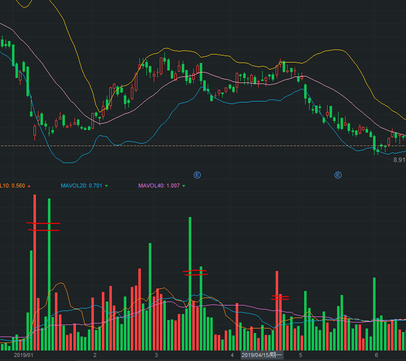Click month label 4 on time axis

coord(232,355)
